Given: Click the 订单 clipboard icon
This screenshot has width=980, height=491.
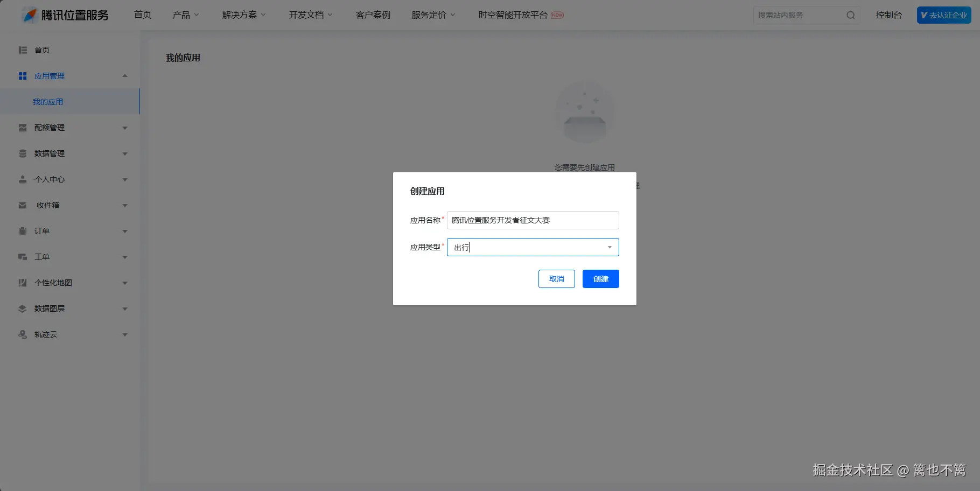Looking at the screenshot, I should coord(23,231).
